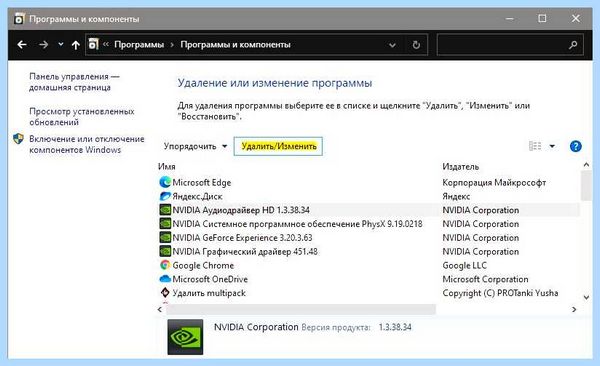Select NVIDIA GeForce Experience icon
Viewport: 600px width, 366px height.
(165, 237)
